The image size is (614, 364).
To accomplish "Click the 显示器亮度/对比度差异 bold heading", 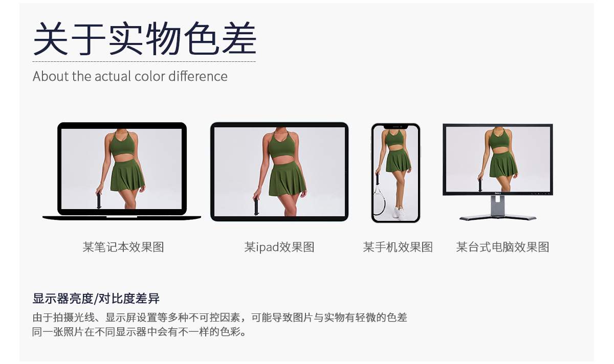I will 100,298.
